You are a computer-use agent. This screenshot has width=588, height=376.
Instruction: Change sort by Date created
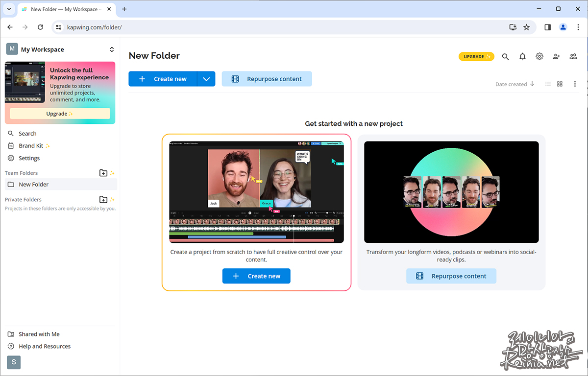pos(514,84)
